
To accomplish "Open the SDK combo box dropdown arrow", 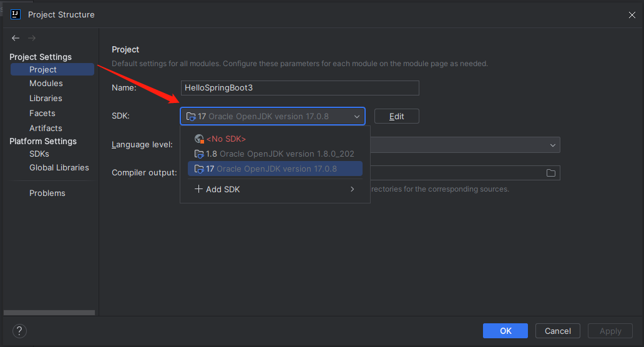I will [x=356, y=117].
